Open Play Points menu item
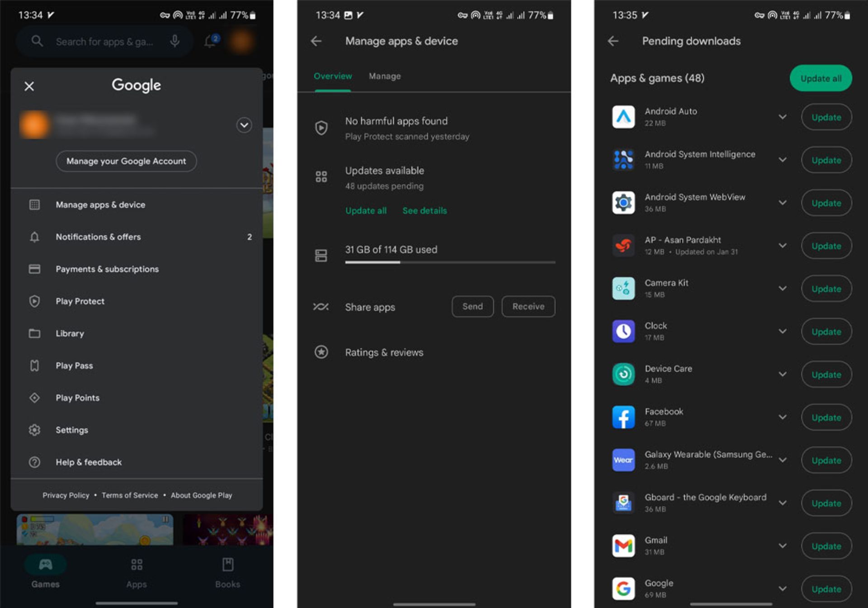Viewport: 868px width, 608px height. [137, 398]
